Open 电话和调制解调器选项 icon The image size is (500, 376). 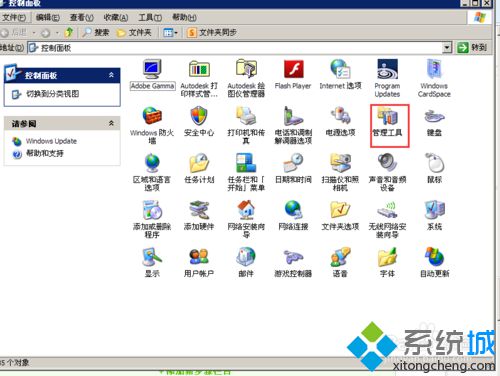point(293,125)
